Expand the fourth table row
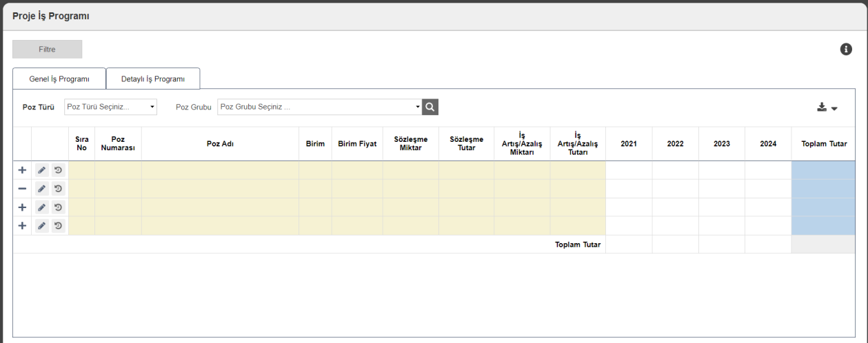The image size is (868, 343). coord(22,226)
